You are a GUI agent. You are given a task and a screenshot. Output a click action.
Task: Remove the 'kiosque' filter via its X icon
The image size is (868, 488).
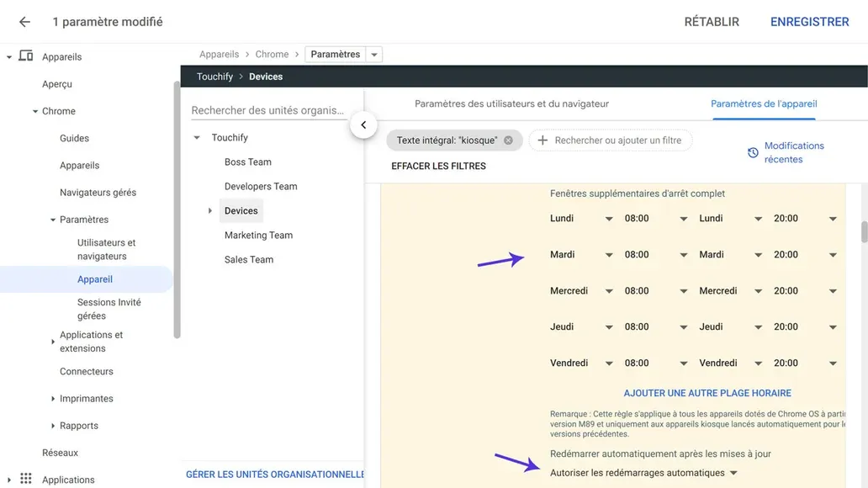[x=508, y=140]
